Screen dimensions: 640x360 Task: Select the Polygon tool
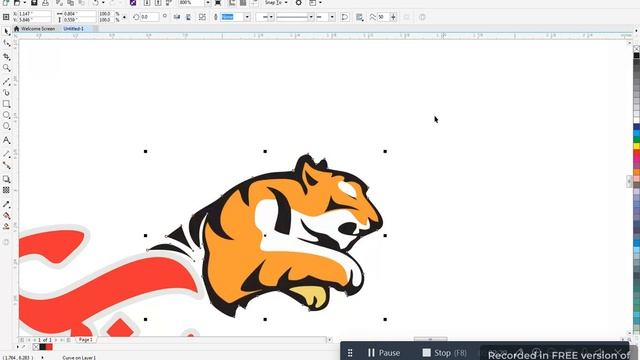pos(6,127)
